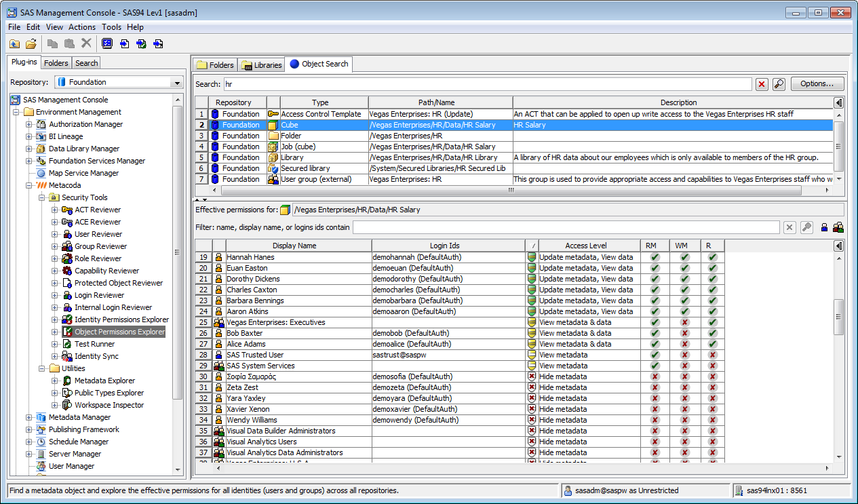Open ACE Reviewer plug-in
Viewport: 858px width, 504px height.
[x=98, y=222]
